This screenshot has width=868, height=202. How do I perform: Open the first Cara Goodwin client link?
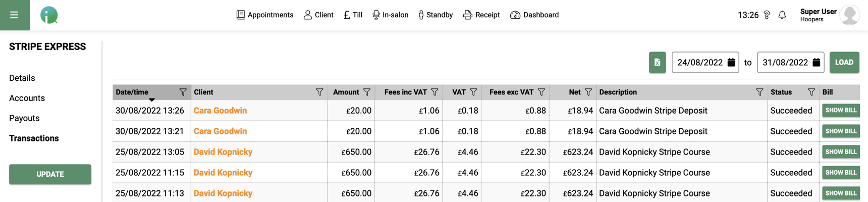[x=220, y=111]
